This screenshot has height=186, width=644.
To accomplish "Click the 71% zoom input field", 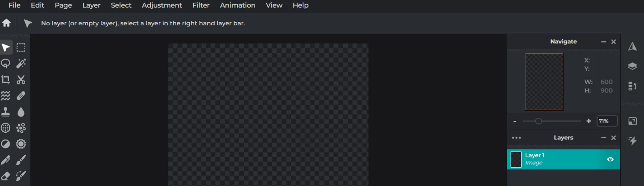I will (x=607, y=121).
